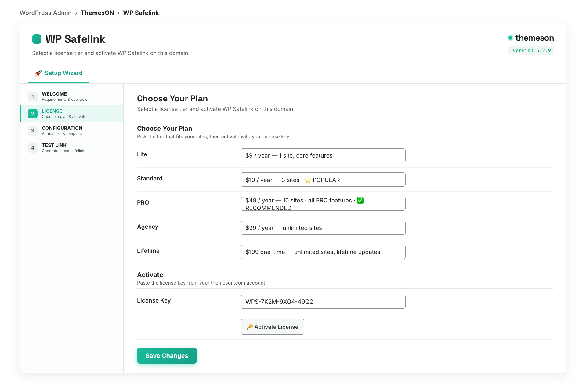Click WP Safelink breadcrumb item

click(x=141, y=13)
